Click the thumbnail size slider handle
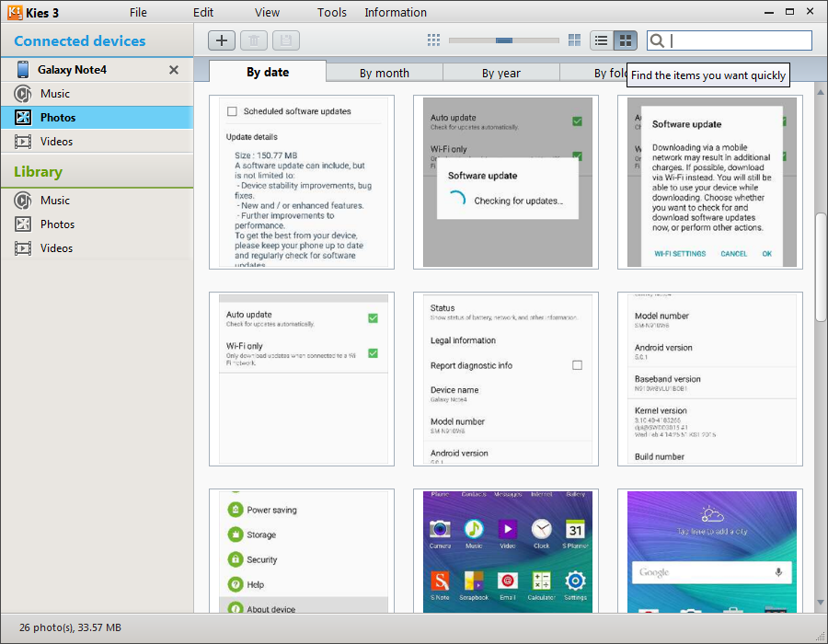828x644 pixels. click(504, 40)
